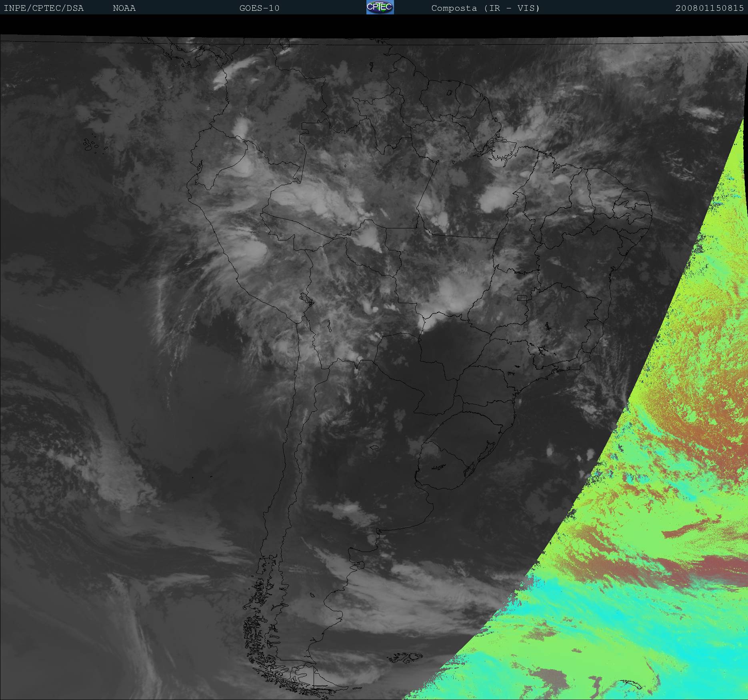Viewport: 748px width, 700px height.
Task: Click the GOES-10 satellite label
Action: pos(259,8)
